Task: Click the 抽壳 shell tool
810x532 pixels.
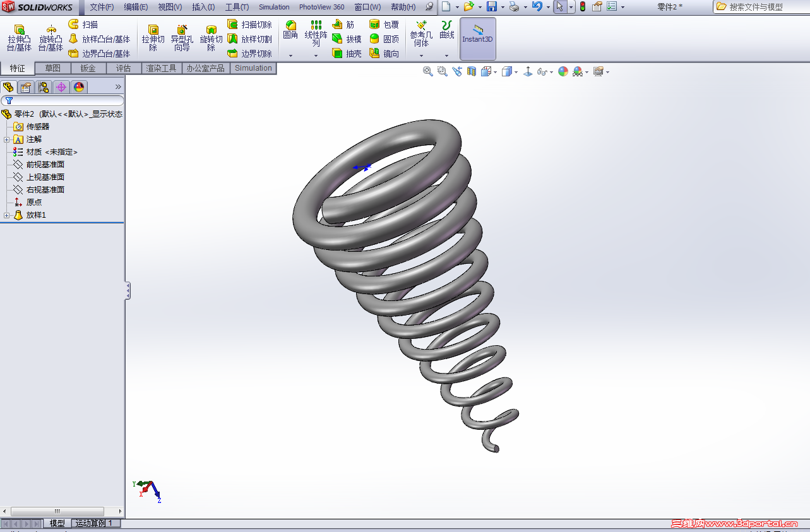Action: (x=347, y=54)
